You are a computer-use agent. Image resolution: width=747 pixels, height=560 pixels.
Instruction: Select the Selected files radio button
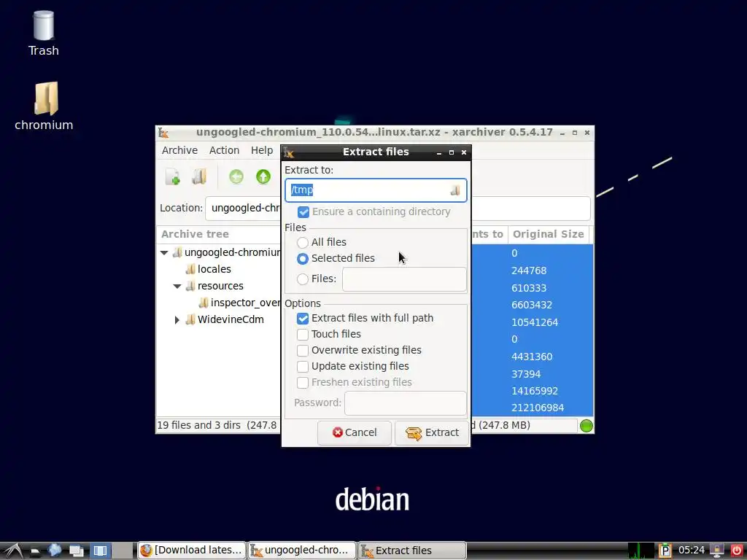(303, 259)
